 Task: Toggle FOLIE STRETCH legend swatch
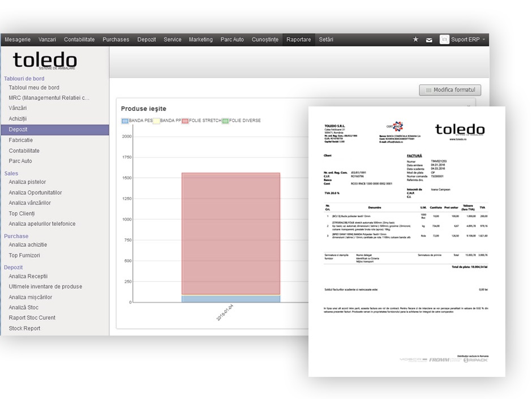pos(185,121)
